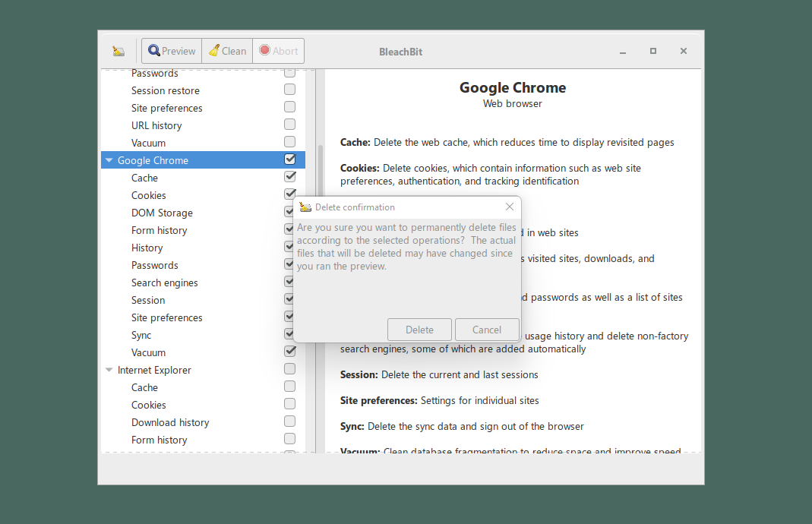The height and width of the screenshot is (524, 812).
Task: Select the URL history row
Action: pos(203,125)
